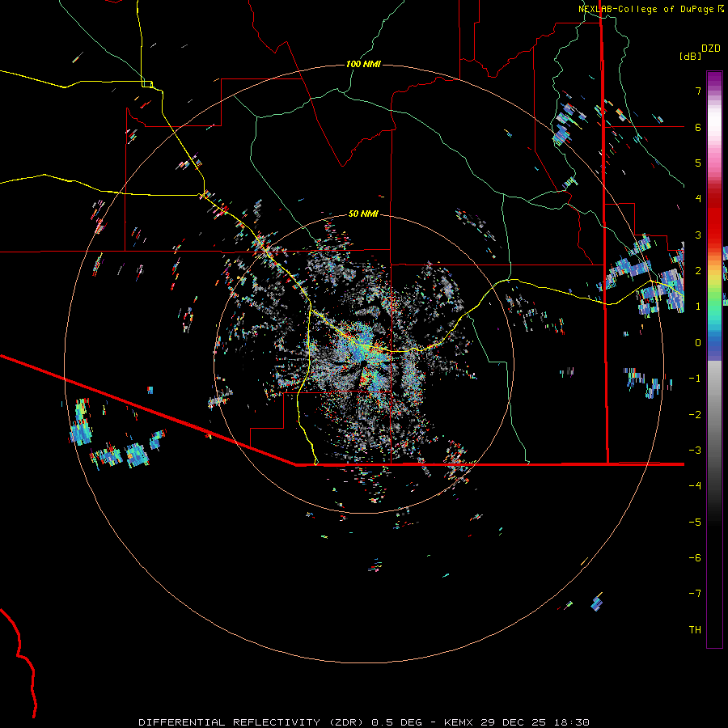Click the 4 value on color scale
The height and width of the screenshot is (728, 728).
(x=698, y=199)
